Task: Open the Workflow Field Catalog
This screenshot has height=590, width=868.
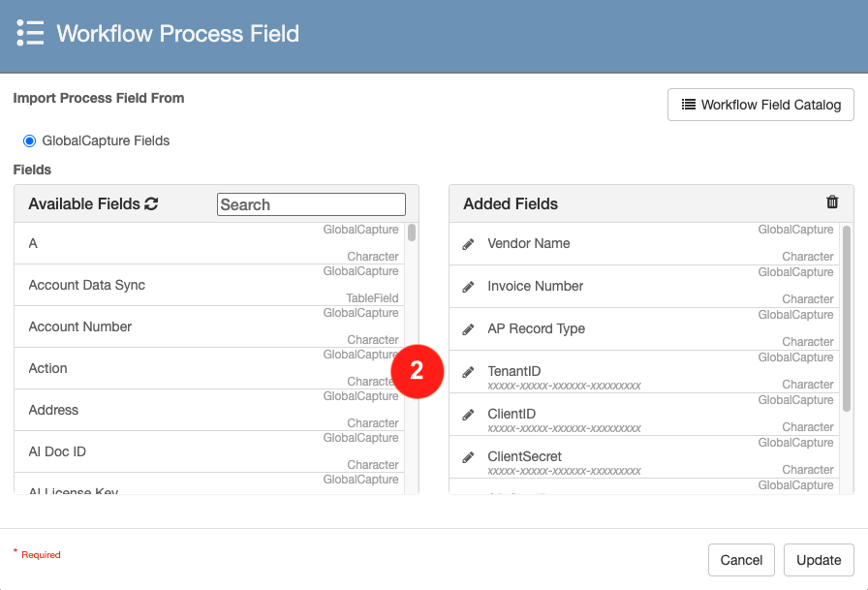Action: pos(760,105)
